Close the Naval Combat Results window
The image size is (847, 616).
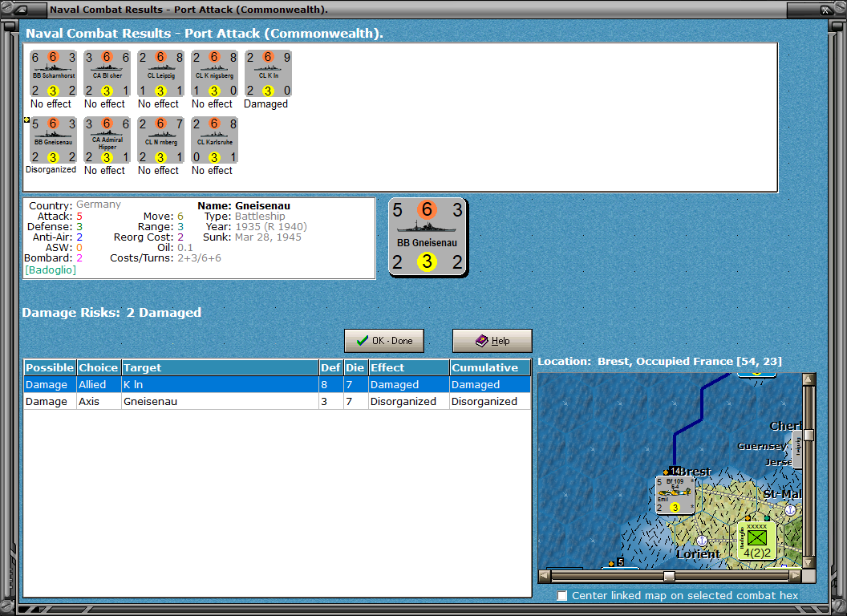click(825, 10)
